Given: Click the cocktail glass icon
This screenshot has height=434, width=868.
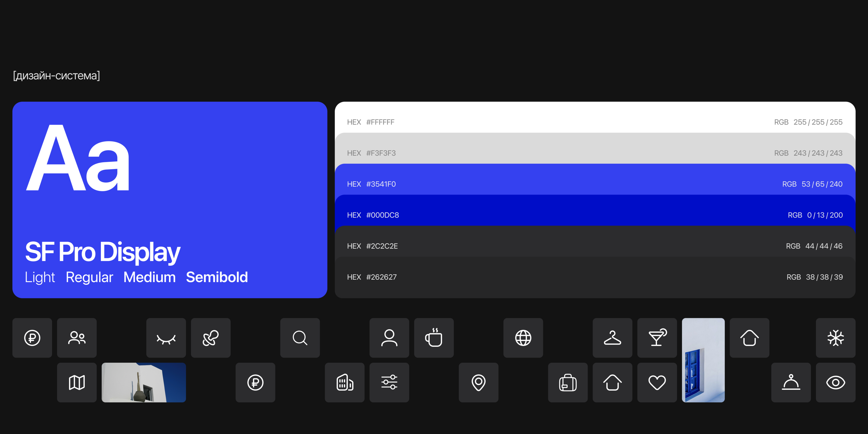Looking at the screenshot, I should [x=657, y=338].
